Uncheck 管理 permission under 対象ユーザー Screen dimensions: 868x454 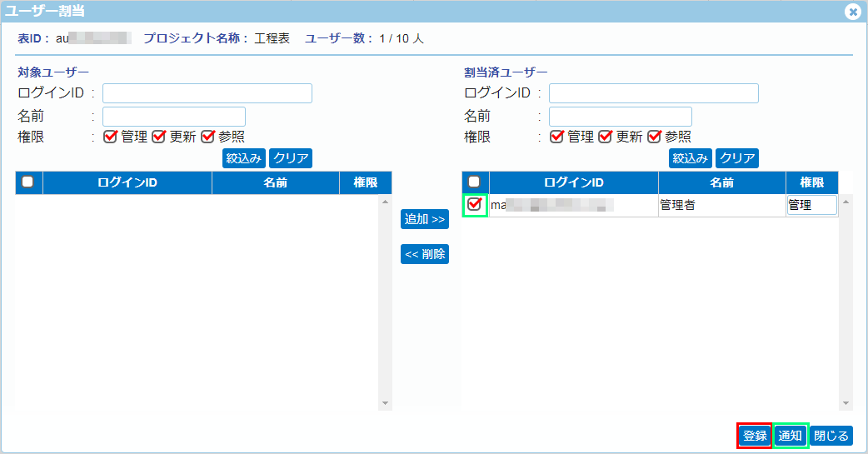(x=110, y=137)
